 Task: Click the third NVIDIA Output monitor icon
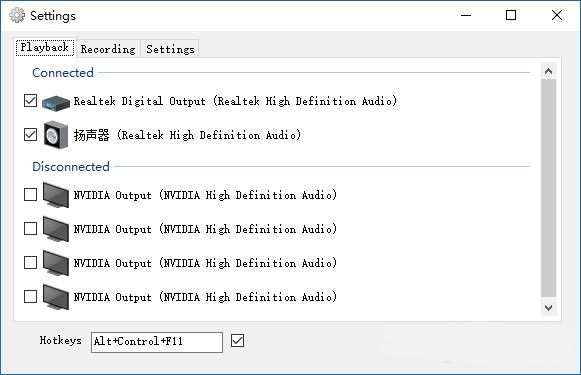[x=56, y=263]
